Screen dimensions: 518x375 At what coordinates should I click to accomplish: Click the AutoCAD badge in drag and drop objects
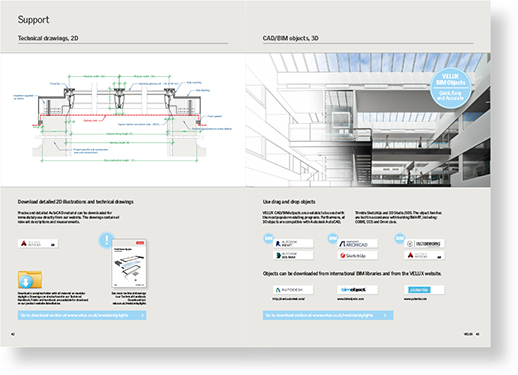[x=424, y=256]
